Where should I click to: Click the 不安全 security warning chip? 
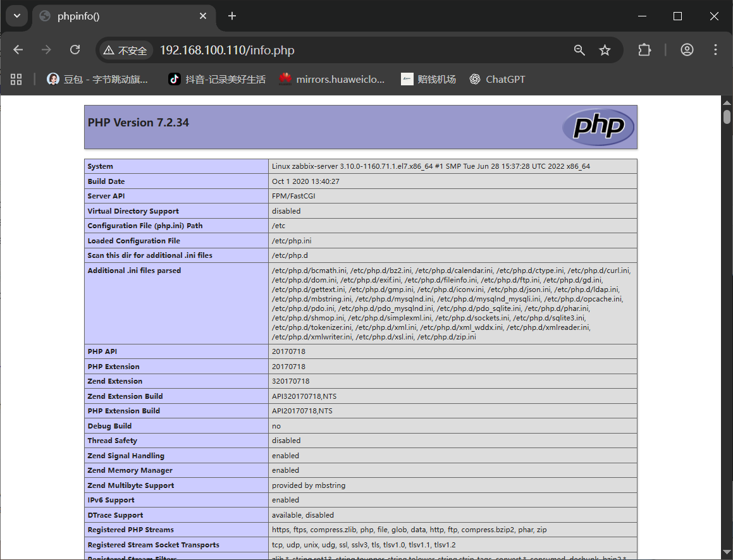[125, 51]
